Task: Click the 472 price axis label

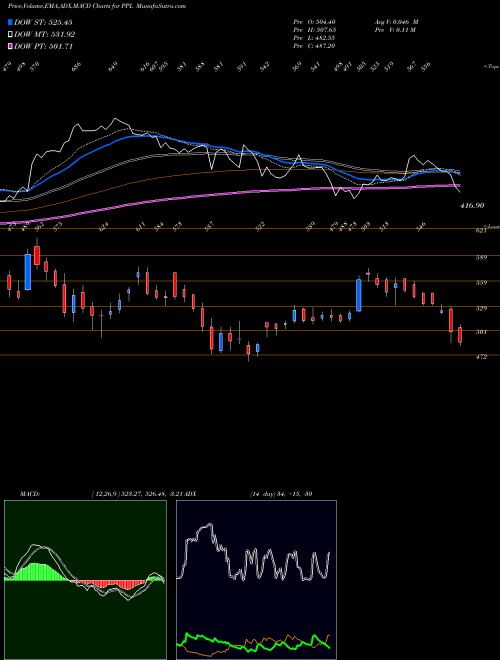Action: pyautogui.click(x=482, y=357)
